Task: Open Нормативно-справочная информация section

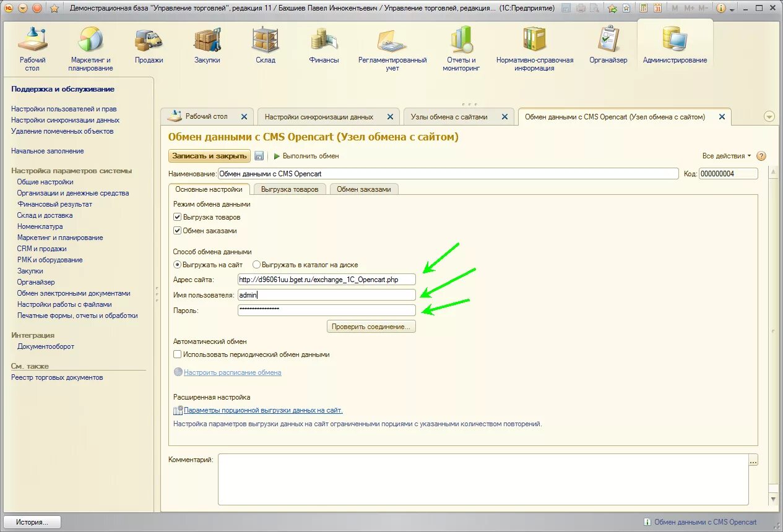Action: (x=535, y=49)
